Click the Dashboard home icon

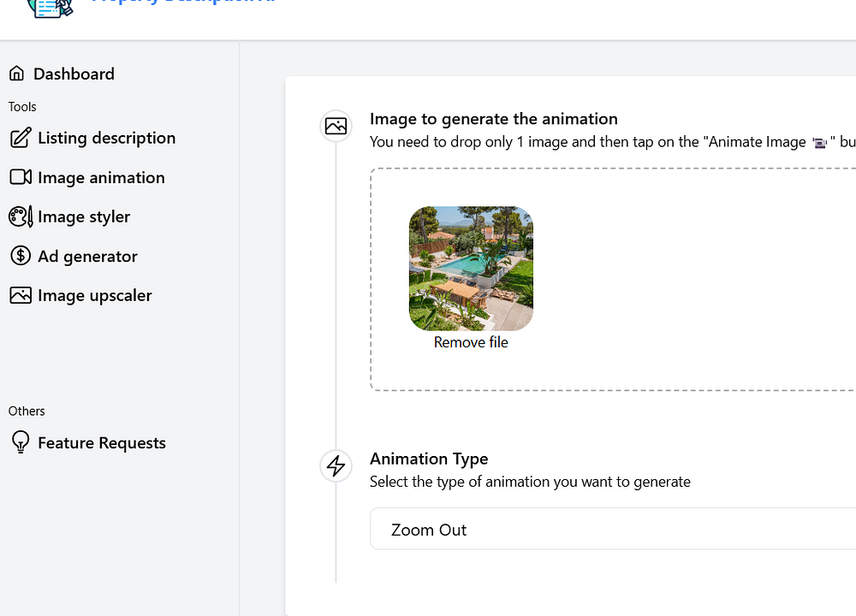(16, 74)
